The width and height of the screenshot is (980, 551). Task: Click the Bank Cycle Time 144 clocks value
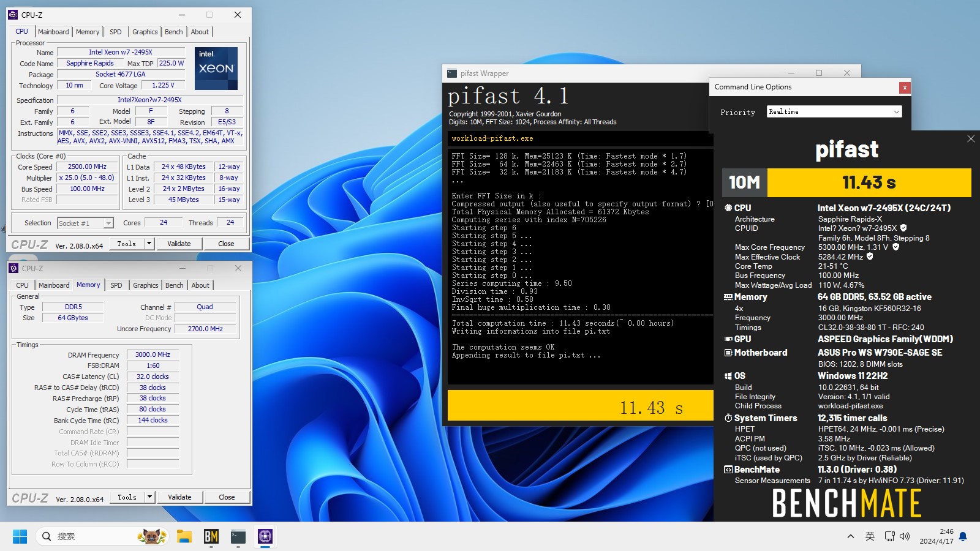[153, 420]
